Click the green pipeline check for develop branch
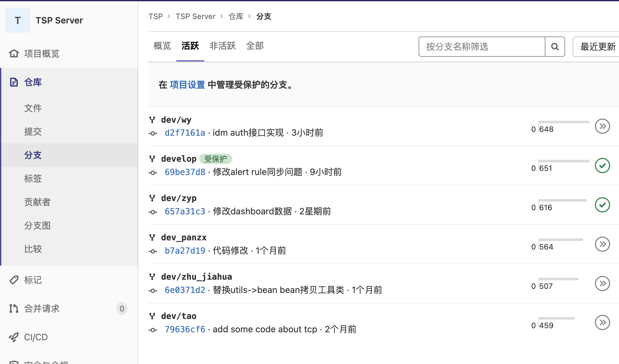Viewport: 619px width, 364px height. point(602,165)
